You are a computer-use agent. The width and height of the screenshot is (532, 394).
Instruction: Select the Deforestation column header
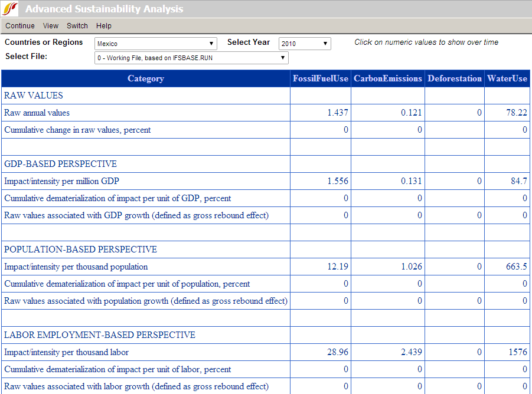point(455,78)
